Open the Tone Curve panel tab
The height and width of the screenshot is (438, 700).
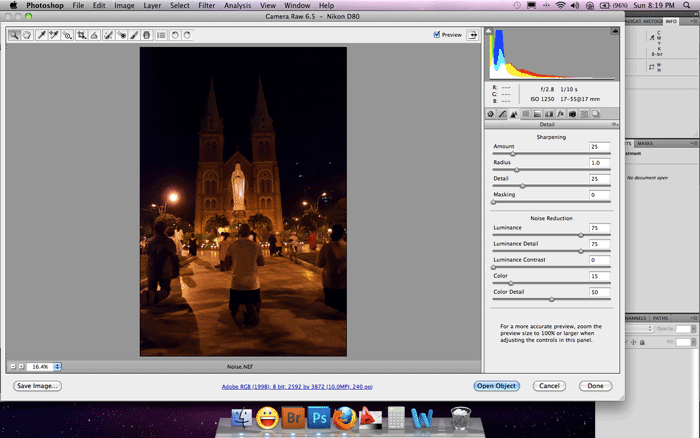502,114
